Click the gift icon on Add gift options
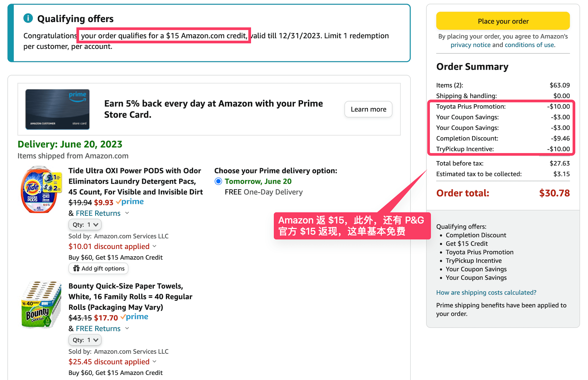This screenshot has width=588, height=380. 76,268
